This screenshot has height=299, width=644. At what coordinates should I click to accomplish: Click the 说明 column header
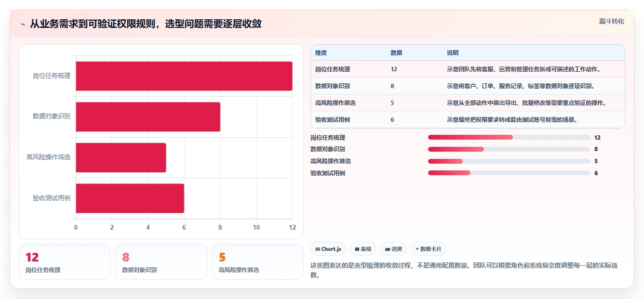[x=453, y=53]
